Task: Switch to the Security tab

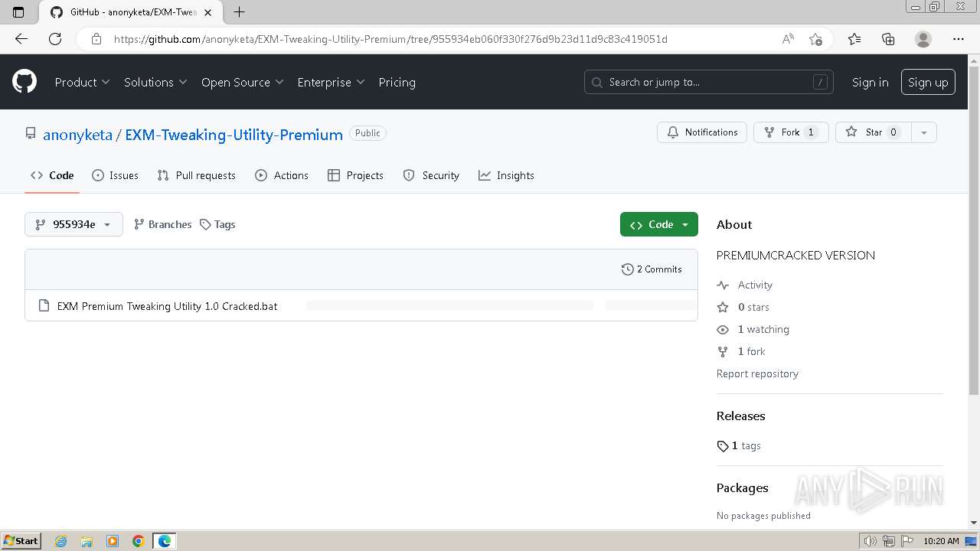Action: coord(431,175)
